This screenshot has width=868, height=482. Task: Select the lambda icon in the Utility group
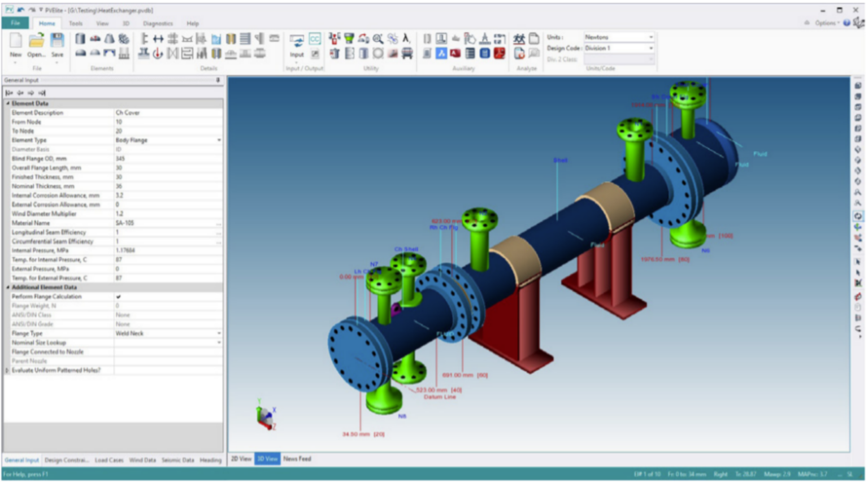(x=405, y=38)
